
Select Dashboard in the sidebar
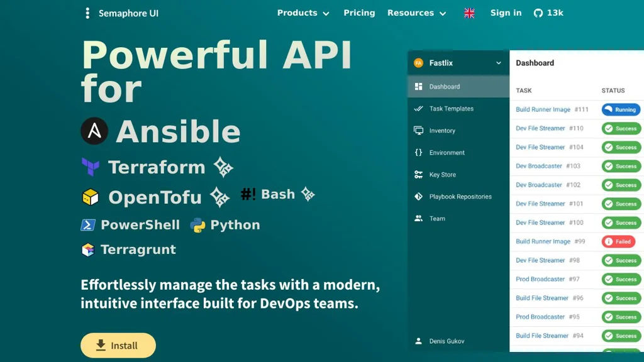tap(458, 87)
